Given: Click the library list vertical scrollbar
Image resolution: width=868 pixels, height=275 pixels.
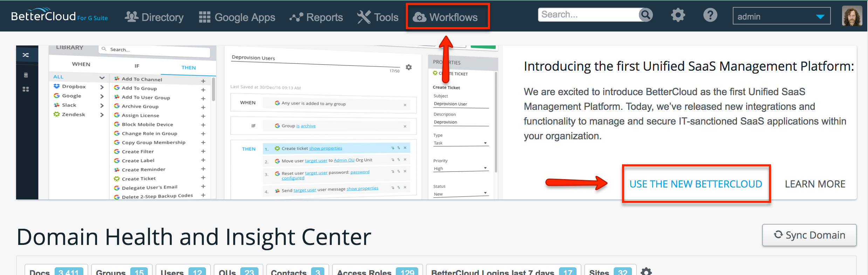Looking at the screenshot, I should pos(213,89).
